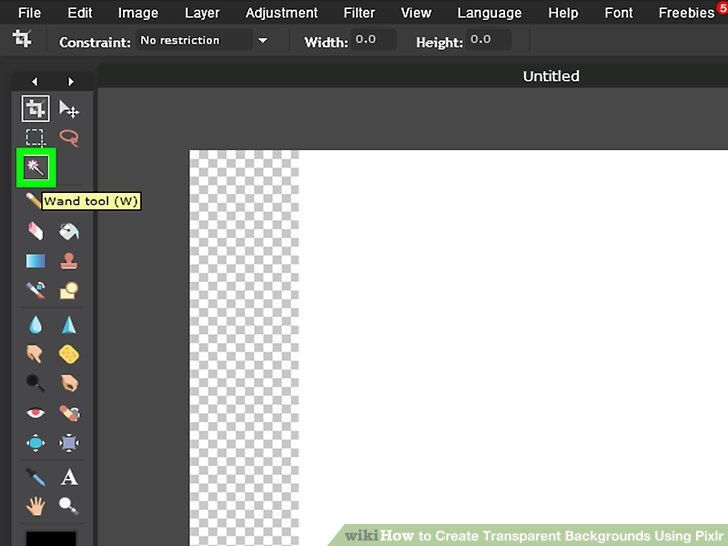Select the Gradient tool
This screenshot has width=728, height=546.
click(x=35, y=261)
